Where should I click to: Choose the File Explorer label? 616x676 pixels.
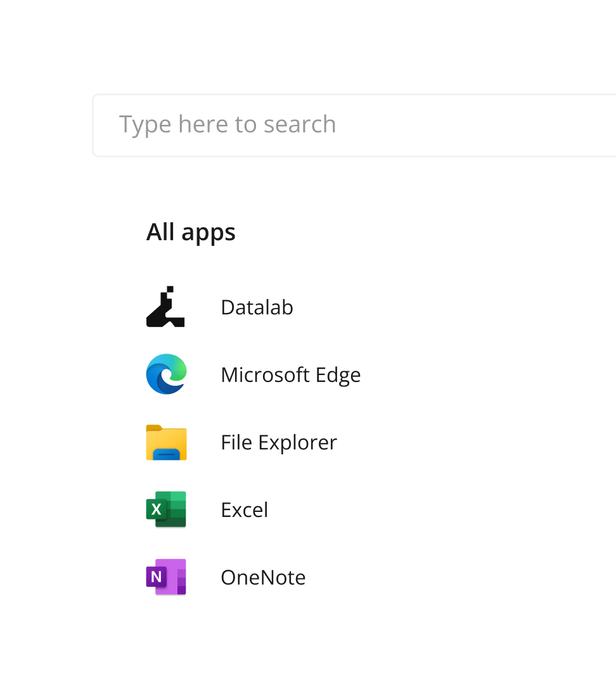point(278,442)
